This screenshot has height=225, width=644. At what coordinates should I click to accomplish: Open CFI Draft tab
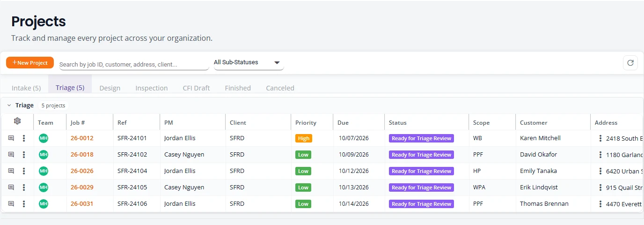pyautogui.click(x=196, y=88)
